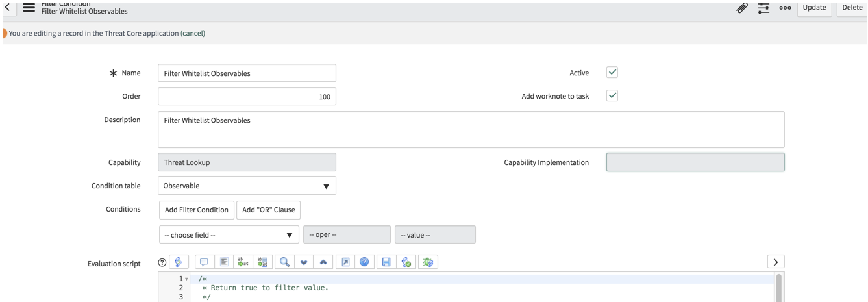Click the toggle comment toolbar icon
Screen dimensions: 868x302
click(204, 262)
